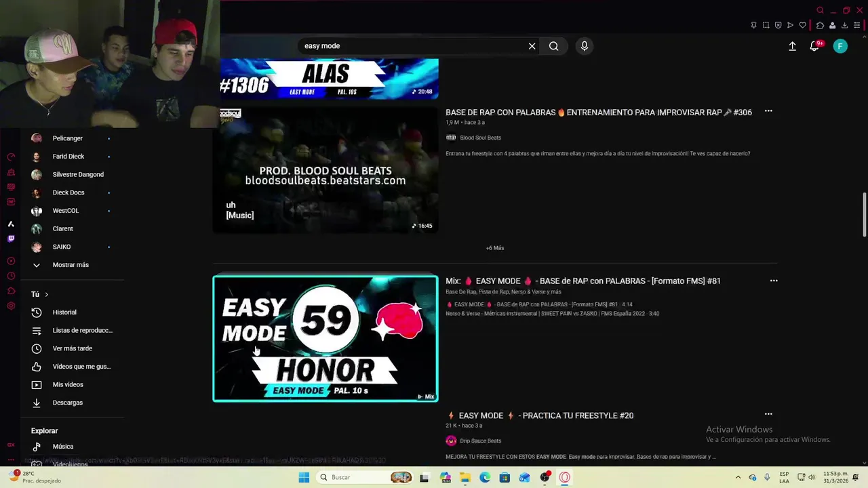Image resolution: width=868 pixels, height=488 pixels.
Task: Open Opera easy setup sliders icon
Action: click(x=856, y=25)
